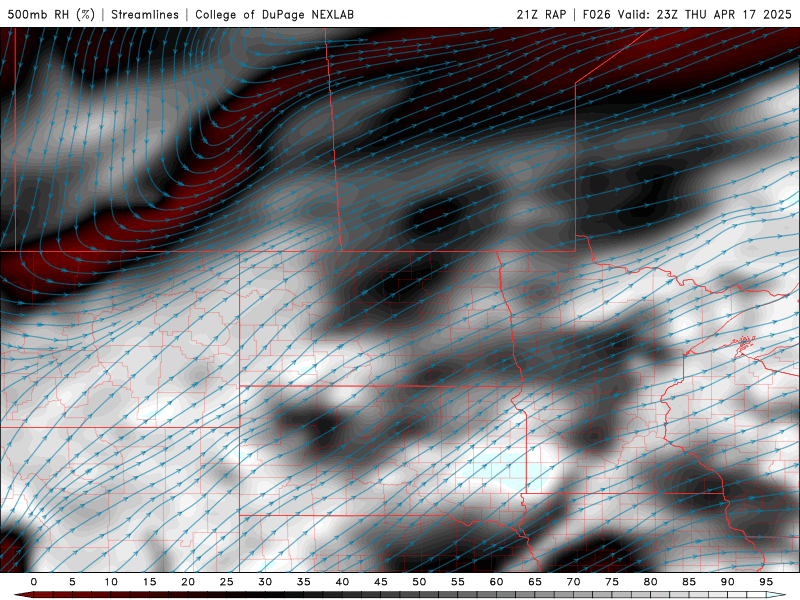Click the "21Z RAP" model run label
The width and height of the screenshot is (800, 600).
coord(541,14)
